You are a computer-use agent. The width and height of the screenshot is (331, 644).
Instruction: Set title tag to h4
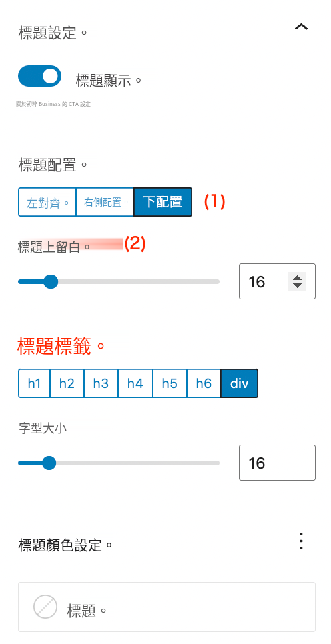[x=135, y=383]
